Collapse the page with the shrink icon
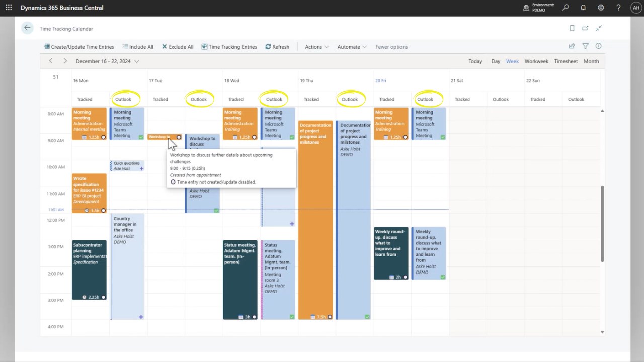The height and width of the screenshot is (362, 644). (x=599, y=29)
